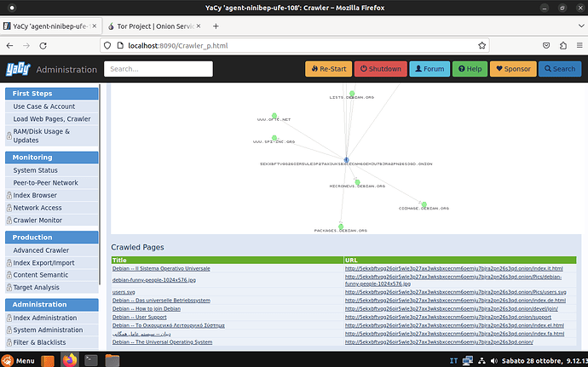
Task: Click the lists.debian.org graph node
Action: 352,94
